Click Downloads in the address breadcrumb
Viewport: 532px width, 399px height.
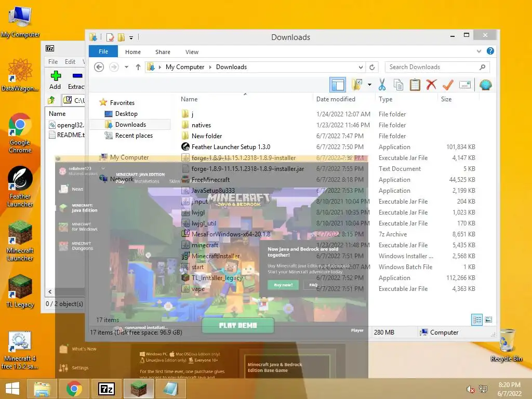click(x=231, y=67)
